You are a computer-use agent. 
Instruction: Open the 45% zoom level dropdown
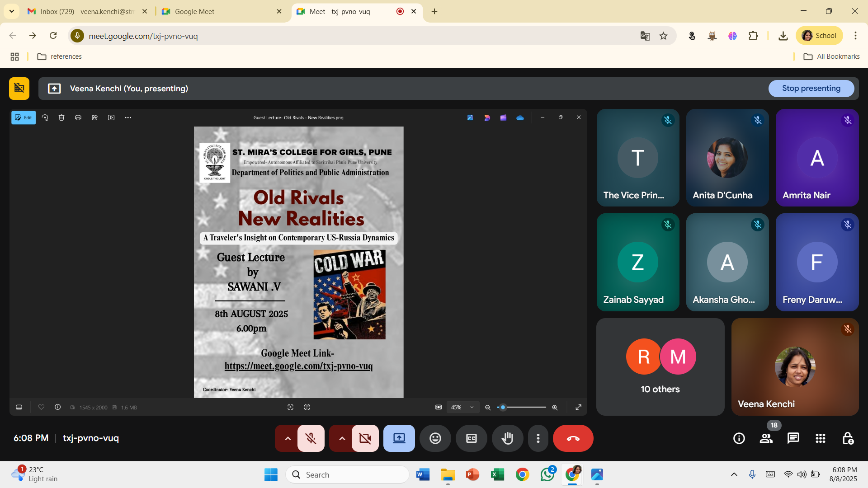(462, 407)
